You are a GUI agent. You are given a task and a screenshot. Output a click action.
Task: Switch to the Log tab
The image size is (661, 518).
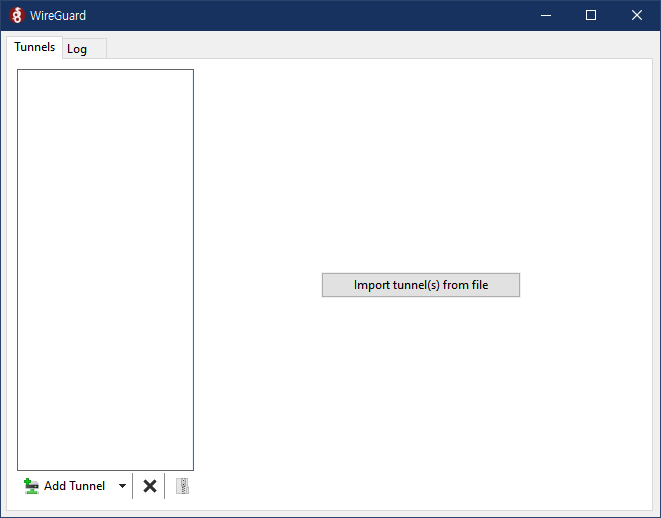(84, 49)
